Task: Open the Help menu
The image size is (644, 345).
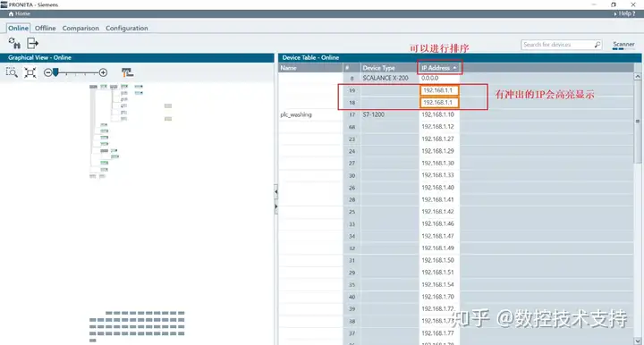Action: [624, 13]
